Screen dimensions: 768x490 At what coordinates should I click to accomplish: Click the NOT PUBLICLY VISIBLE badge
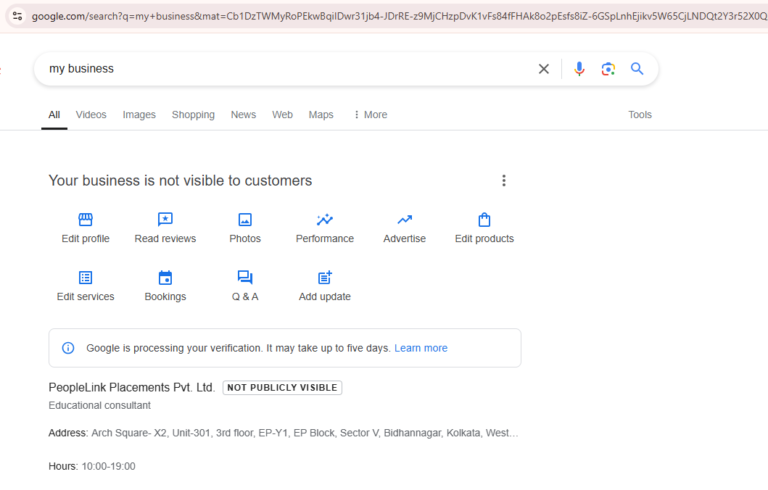coord(282,388)
